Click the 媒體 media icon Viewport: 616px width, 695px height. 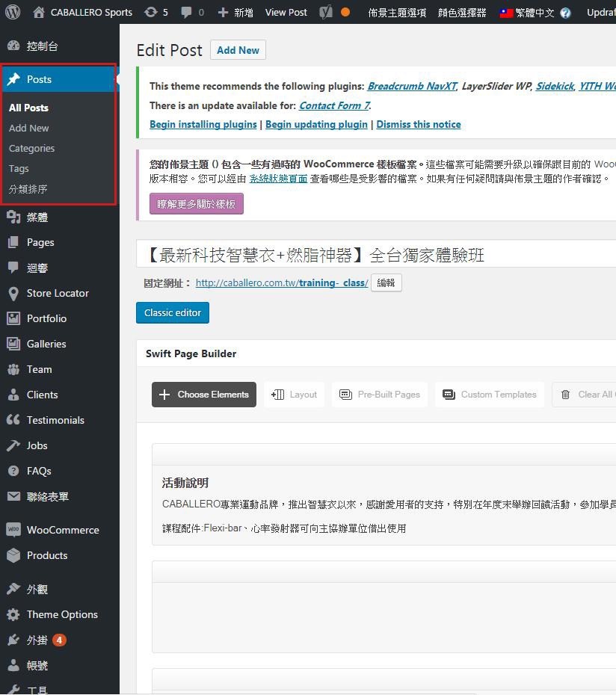[x=13, y=217]
